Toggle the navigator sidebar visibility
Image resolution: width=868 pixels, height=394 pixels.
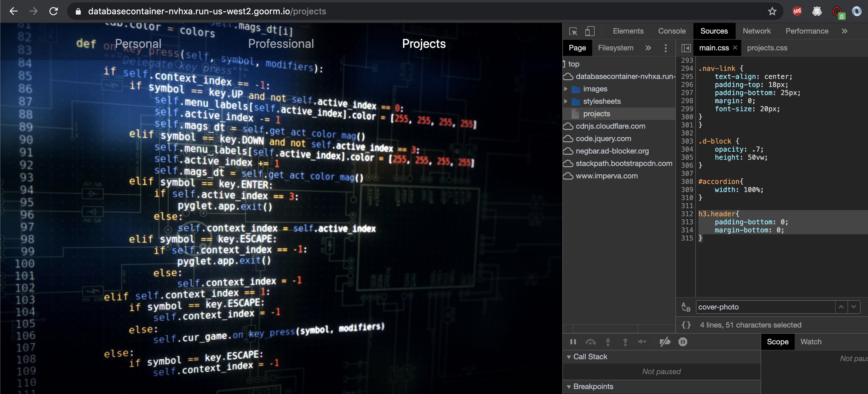(686, 48)
